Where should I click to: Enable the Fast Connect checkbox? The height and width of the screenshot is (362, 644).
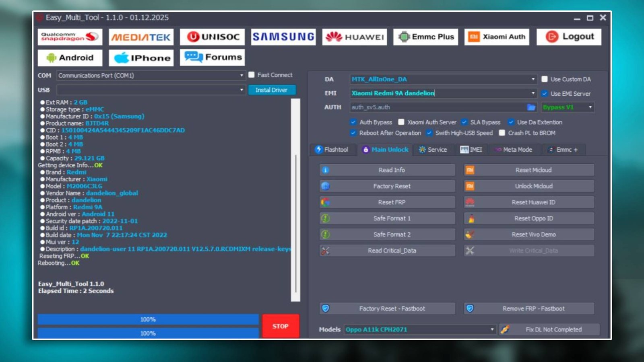252,74
